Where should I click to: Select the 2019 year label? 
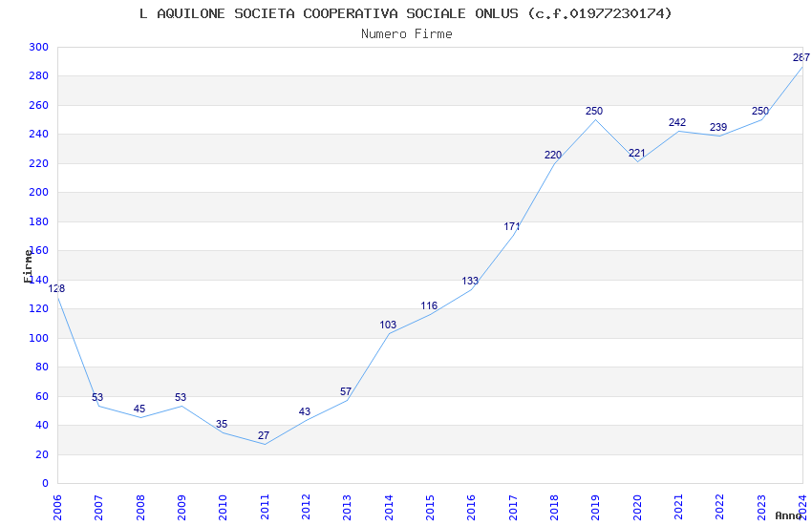[595, 507]
